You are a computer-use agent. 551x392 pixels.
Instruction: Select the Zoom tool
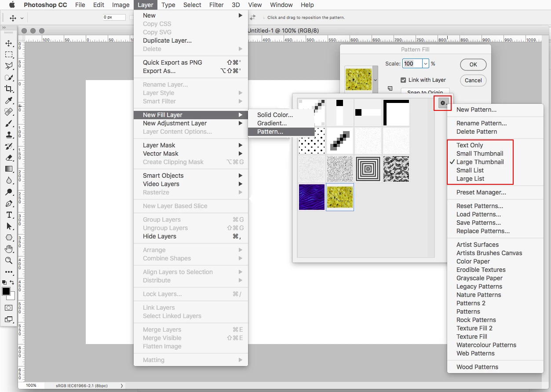(9, 260)
